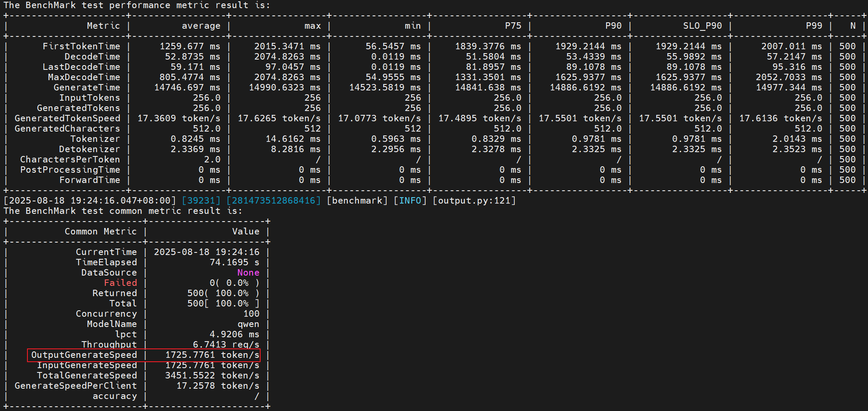Click TimeElapsed value 74.1695 s
The image size is (868, 411).
(x=234, y=262)
